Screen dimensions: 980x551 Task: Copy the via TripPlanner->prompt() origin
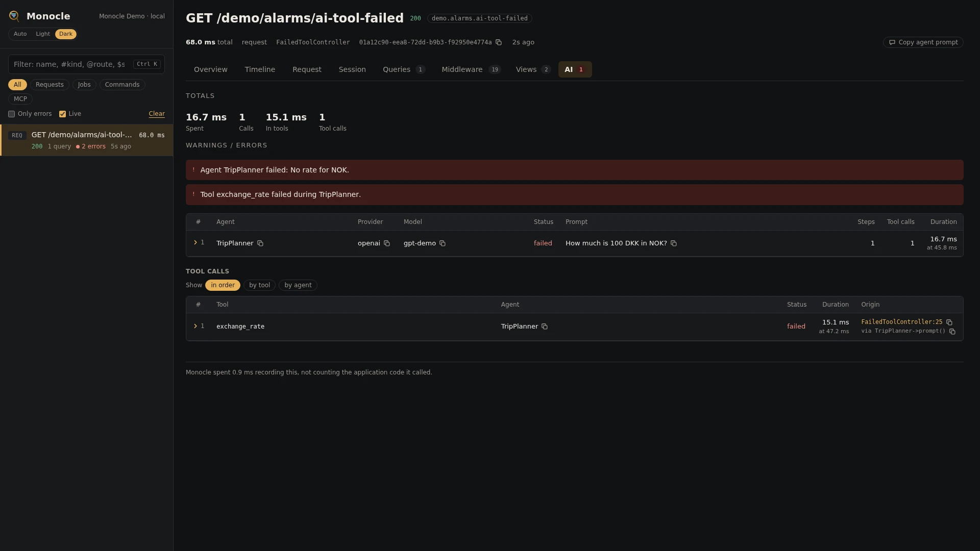[x=952, y=332]
